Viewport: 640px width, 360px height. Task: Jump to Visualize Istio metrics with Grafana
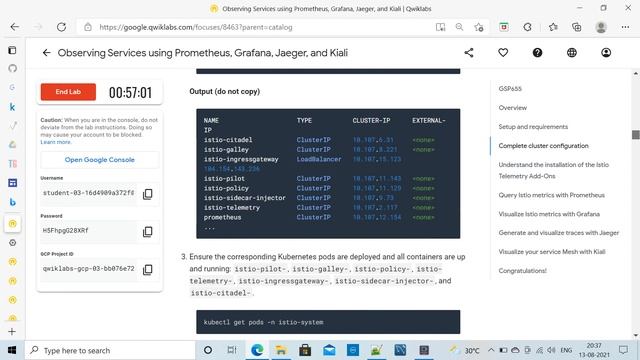(x=549, y=214)
